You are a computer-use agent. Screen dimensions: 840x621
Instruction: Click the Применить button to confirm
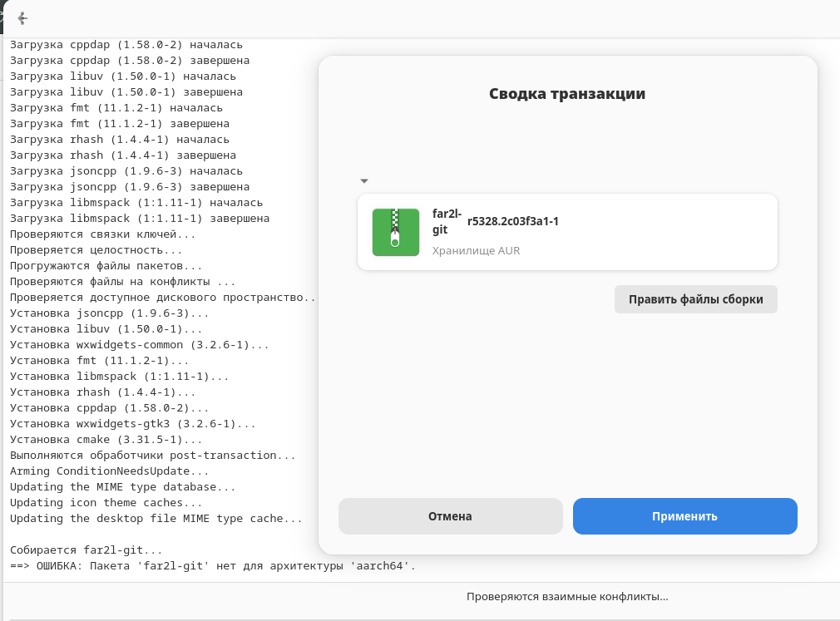pos(684,515)
